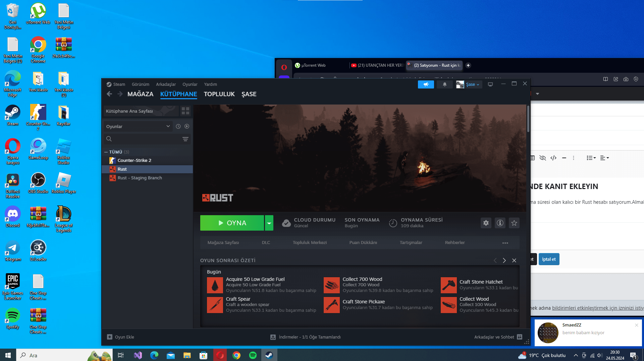Go forward with Steam navigation arrow
Screen dimensions: 644x361
pos(120,94)
